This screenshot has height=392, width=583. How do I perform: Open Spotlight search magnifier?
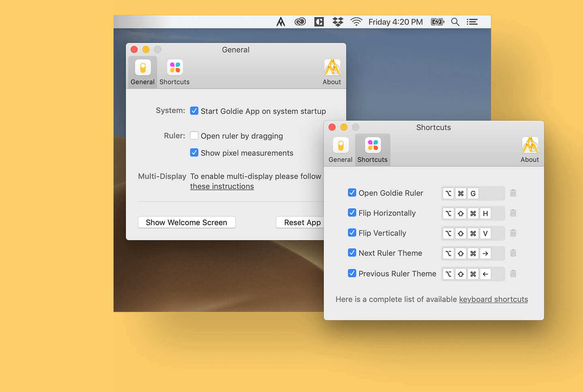pyautogui.click(x=455, y=22)
